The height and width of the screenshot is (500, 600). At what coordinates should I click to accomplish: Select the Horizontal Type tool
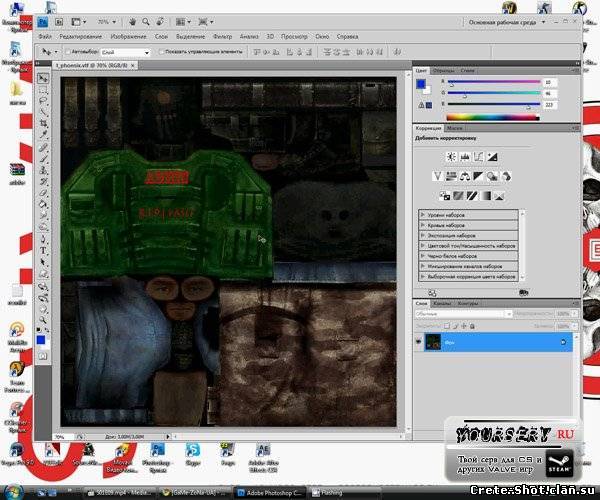point(43,251)
